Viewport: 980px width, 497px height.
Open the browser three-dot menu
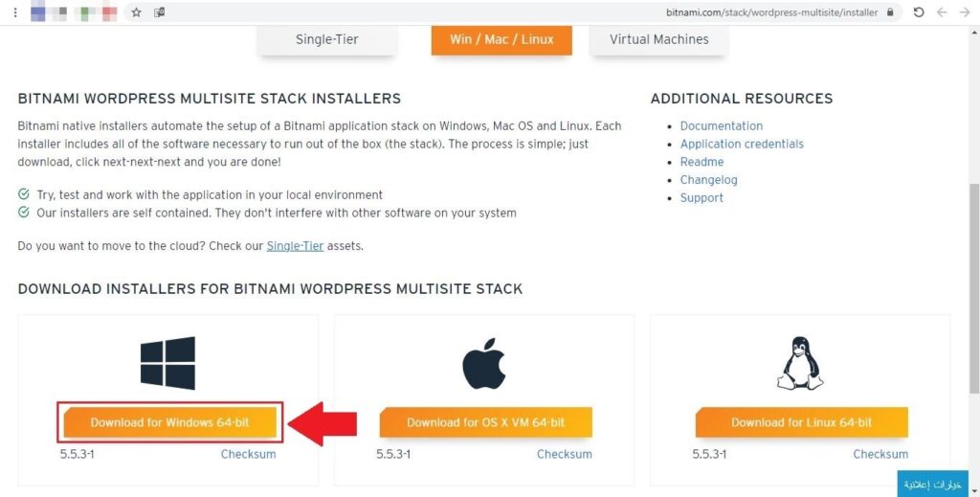15,12
